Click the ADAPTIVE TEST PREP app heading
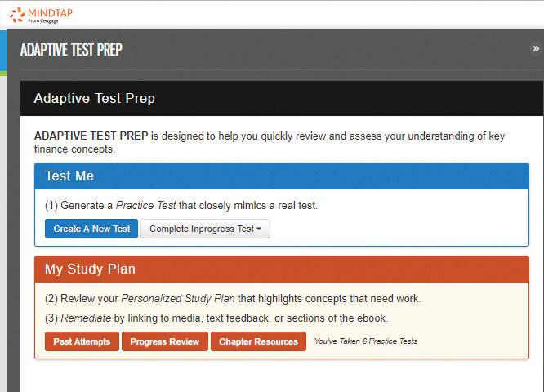The image size is (544, 392). click(71, 50)
